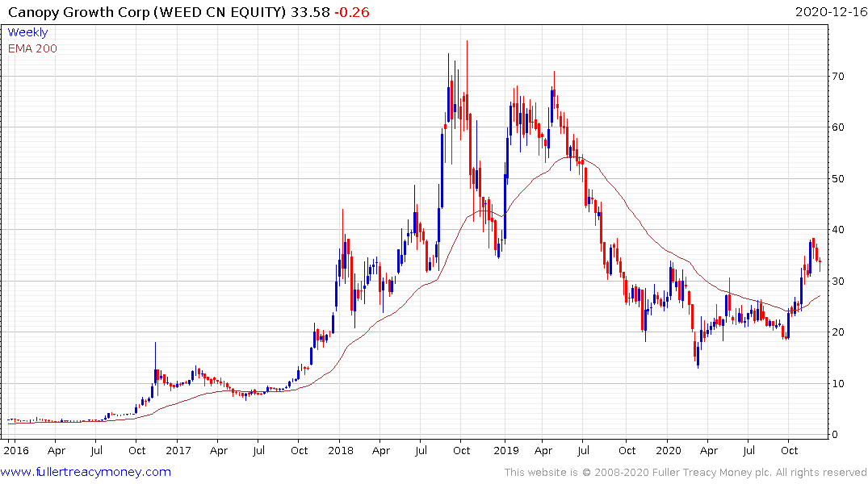Screen dimensions: 868x484
Task: Click the -0.26 price change value
Action: (x=351, y=12)
